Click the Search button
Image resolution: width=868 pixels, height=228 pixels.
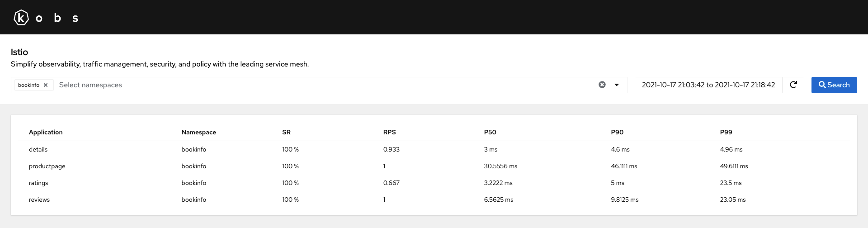pos(834,85)
